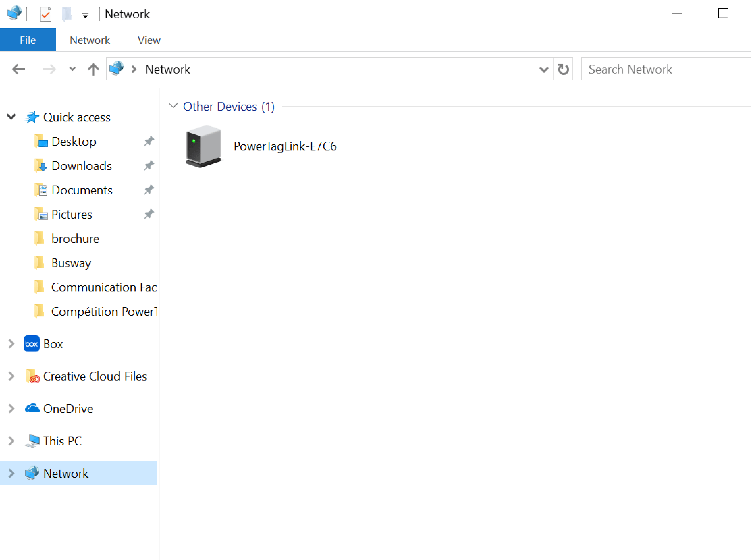Viewport: 752px width, 560px height.
Task: Select Quick access in navigation pane
Action: pos(77,117)
